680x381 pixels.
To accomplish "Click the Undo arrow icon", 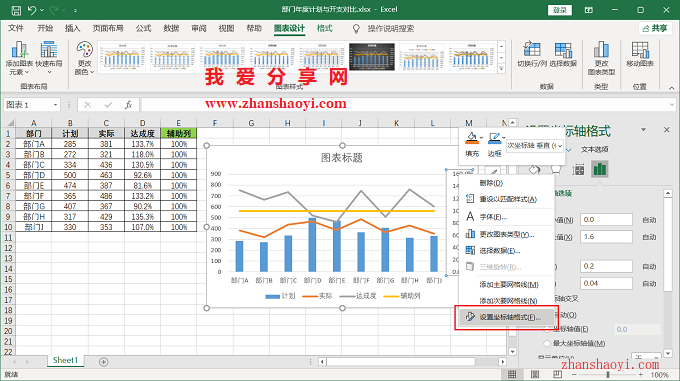I will click(32, 10).
